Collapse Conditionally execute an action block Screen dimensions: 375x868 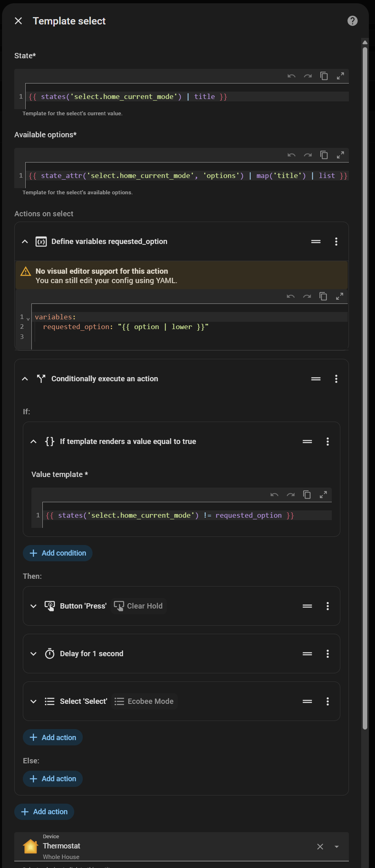(25, 379)
